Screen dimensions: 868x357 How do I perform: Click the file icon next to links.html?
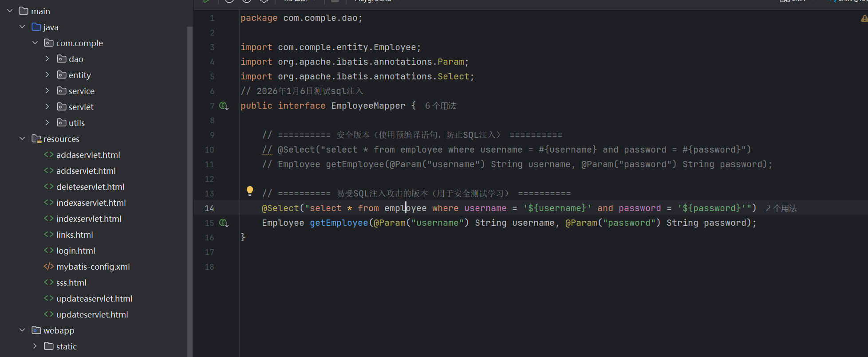49,235
